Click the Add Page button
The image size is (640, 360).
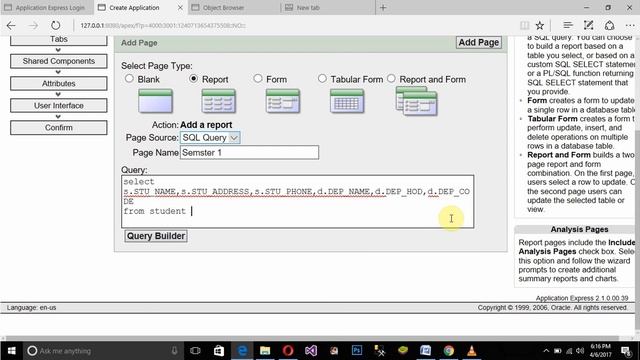click(479, 42)
